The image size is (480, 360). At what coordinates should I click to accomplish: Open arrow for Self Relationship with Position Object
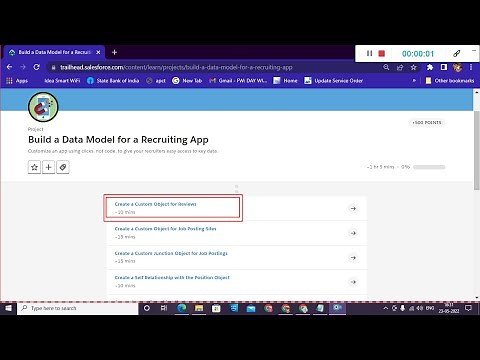353,282
